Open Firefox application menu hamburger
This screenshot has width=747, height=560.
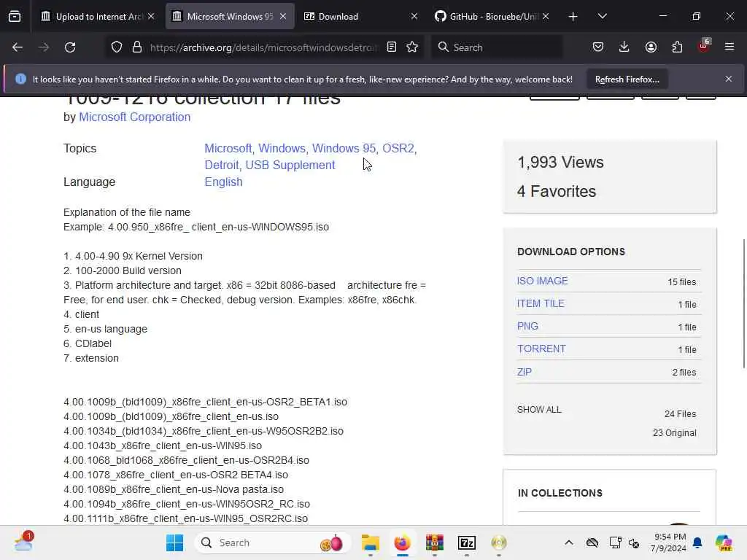coord(729,47)
